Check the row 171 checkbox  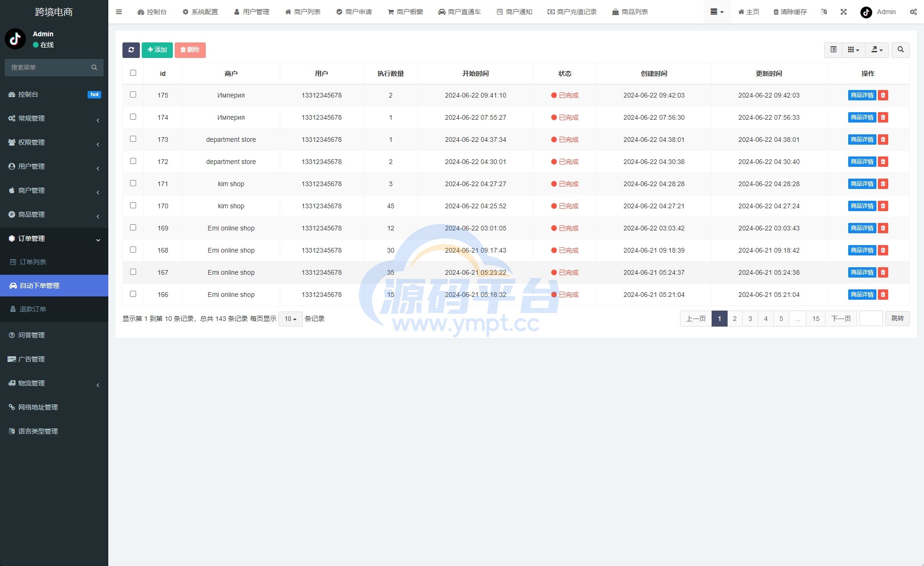coord(133,183)
